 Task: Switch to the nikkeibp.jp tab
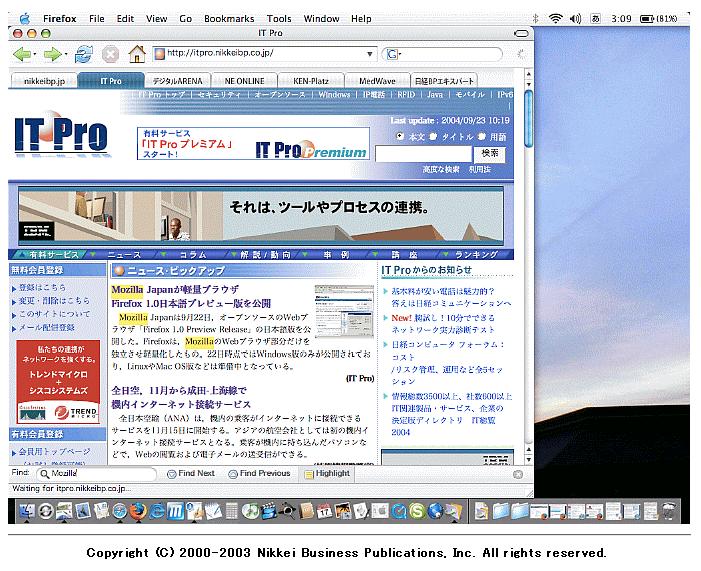(44, 80)
